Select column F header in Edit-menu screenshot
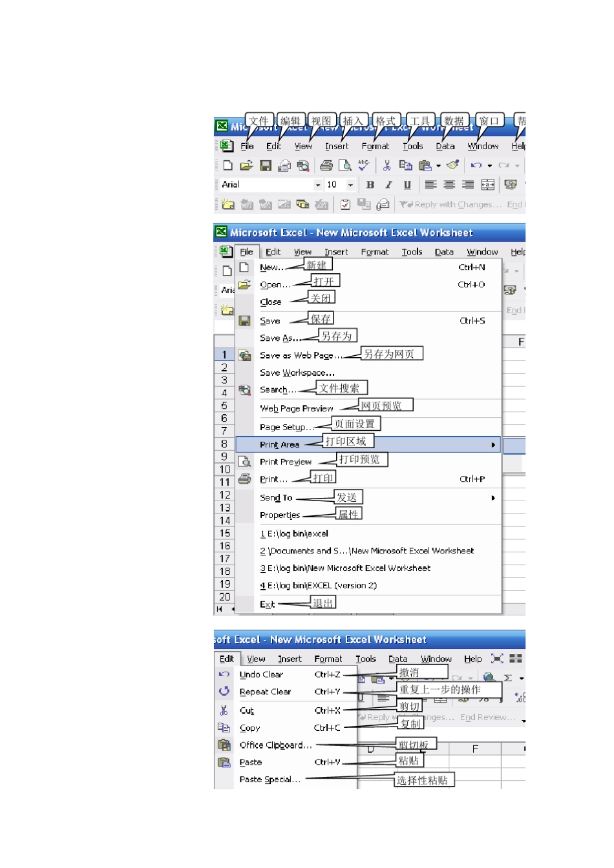The height and width of the screenshot is (868, 614). pyautogui.click(x=475, y=749)
